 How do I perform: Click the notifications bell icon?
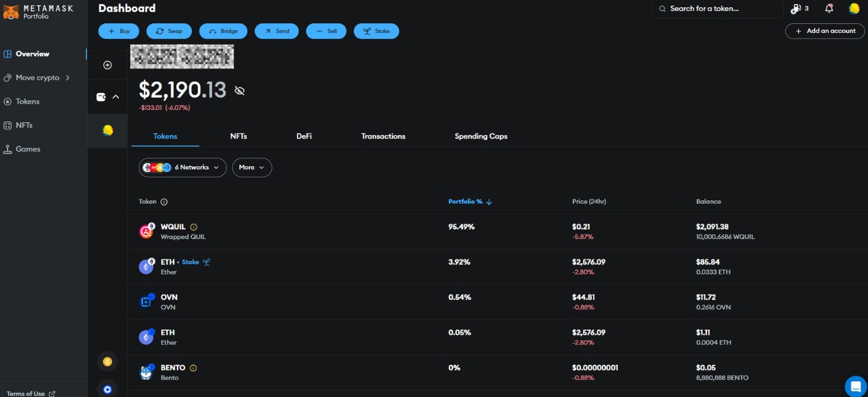click(829, 9)
